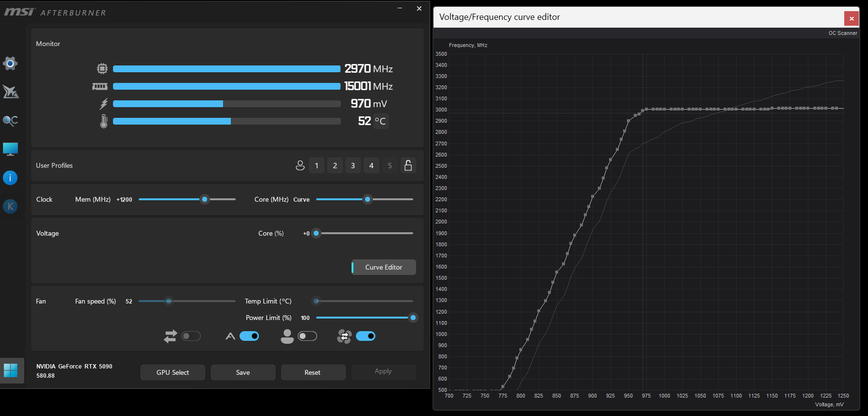Switch the temperature unit with °C button
This screenshot has height=416, width=868.
point(380,121)
